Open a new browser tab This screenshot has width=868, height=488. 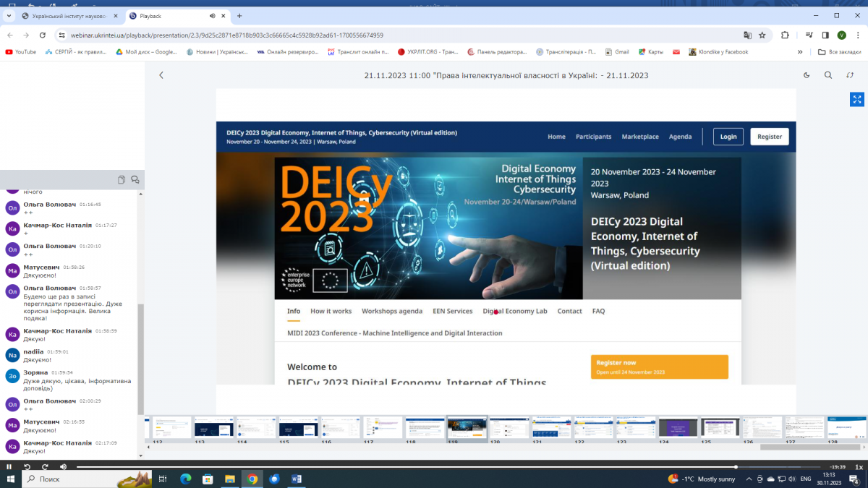click(239, 16)
